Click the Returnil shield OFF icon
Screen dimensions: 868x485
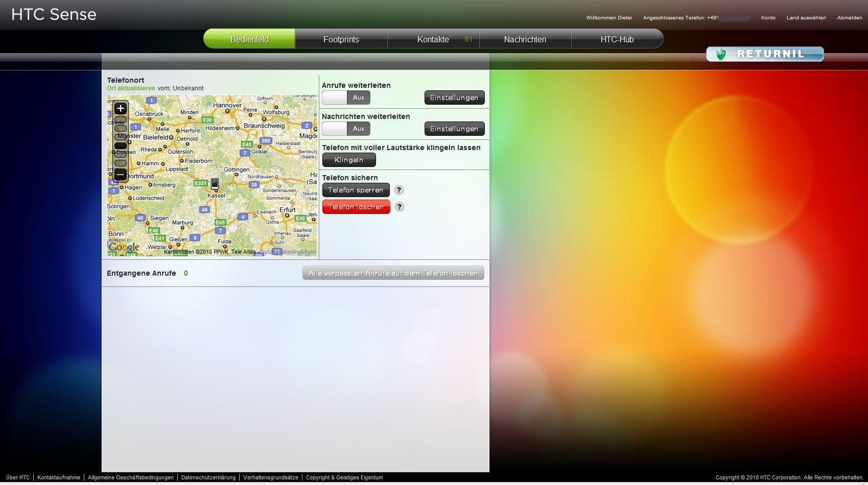click(721, 54)
